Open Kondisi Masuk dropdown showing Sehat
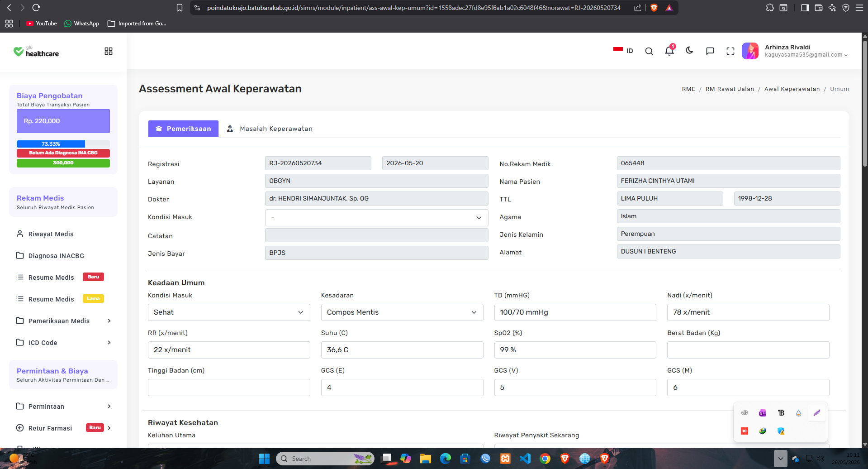The height and width of the screenshot is (469, 868). (229, 312)
